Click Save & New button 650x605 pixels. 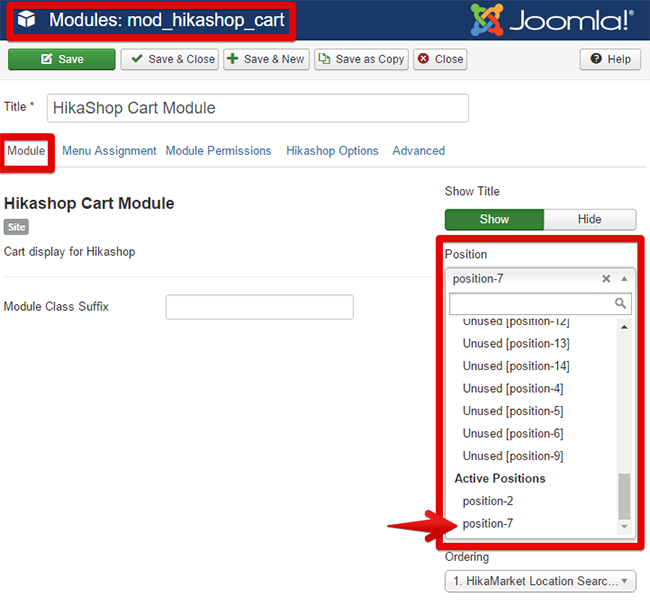pyautogui.click(x=267, y=59)
